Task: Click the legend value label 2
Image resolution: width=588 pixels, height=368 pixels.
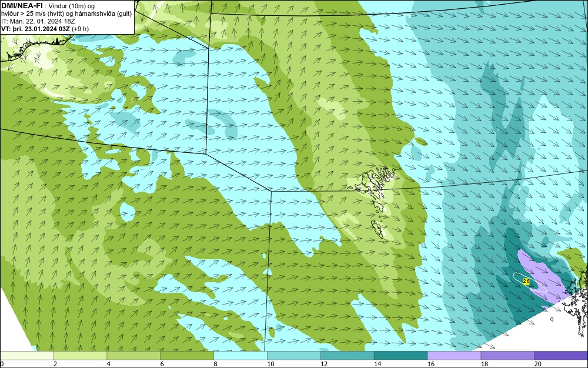Action: coord(55,364)
